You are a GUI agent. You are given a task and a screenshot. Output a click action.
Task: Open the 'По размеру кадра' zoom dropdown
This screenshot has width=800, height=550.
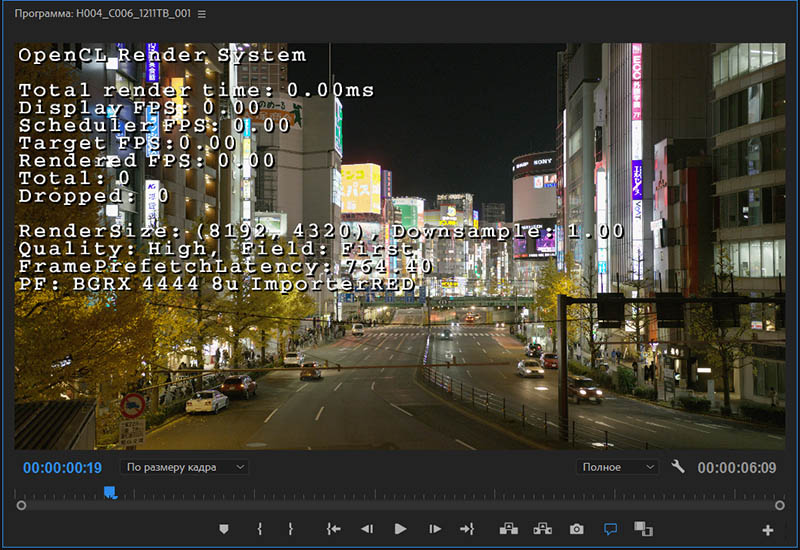[185, 467]
